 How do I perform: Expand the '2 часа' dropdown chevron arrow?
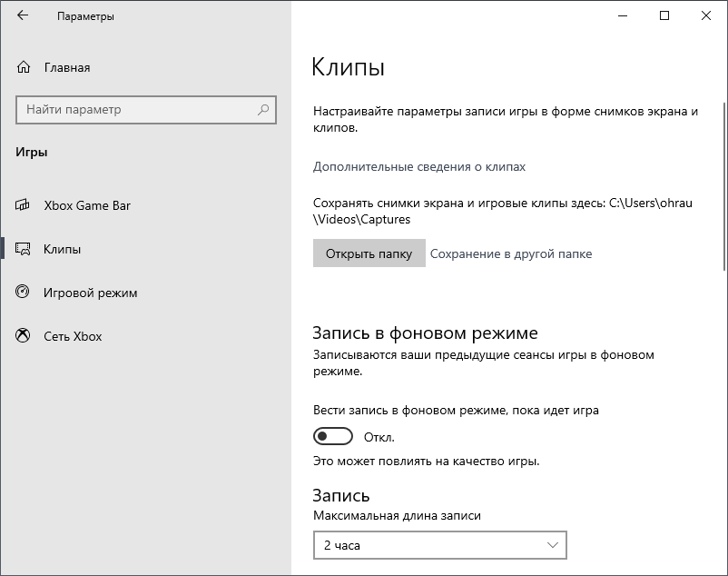point(553,545)
